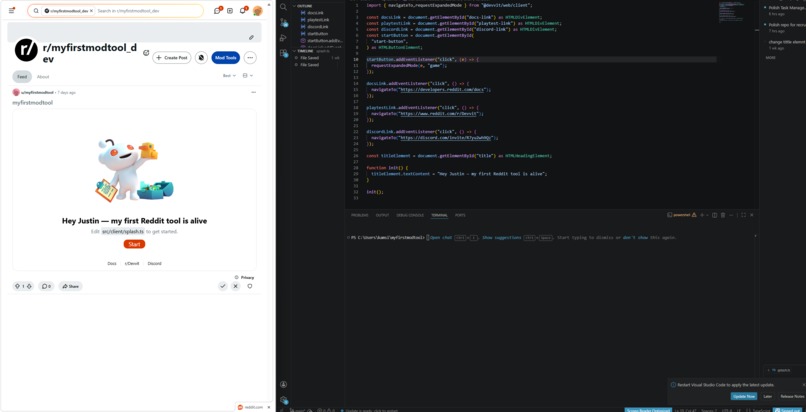Screen dimensions: 806x412
Task: Click Screen Reader Optimized status bar item
Action: pos(648,410)
